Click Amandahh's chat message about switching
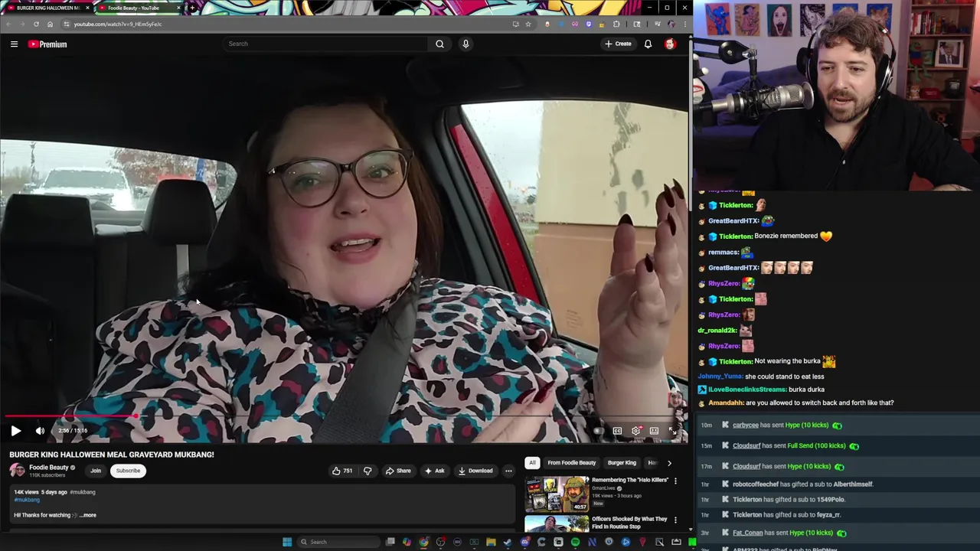The width and height of the screenshot is (980, 551). pyautogui.click(x=796, y=403)
